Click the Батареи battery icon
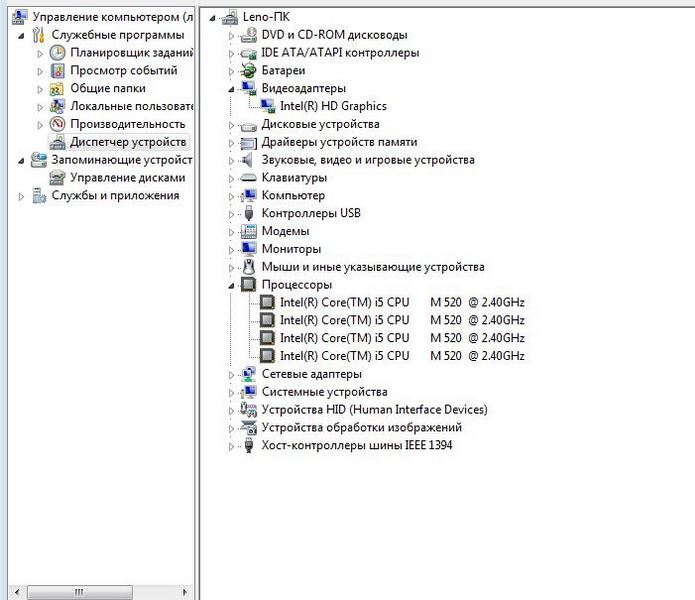The width and height of the screenshot is (695, 600). click(x=249, y=71)
